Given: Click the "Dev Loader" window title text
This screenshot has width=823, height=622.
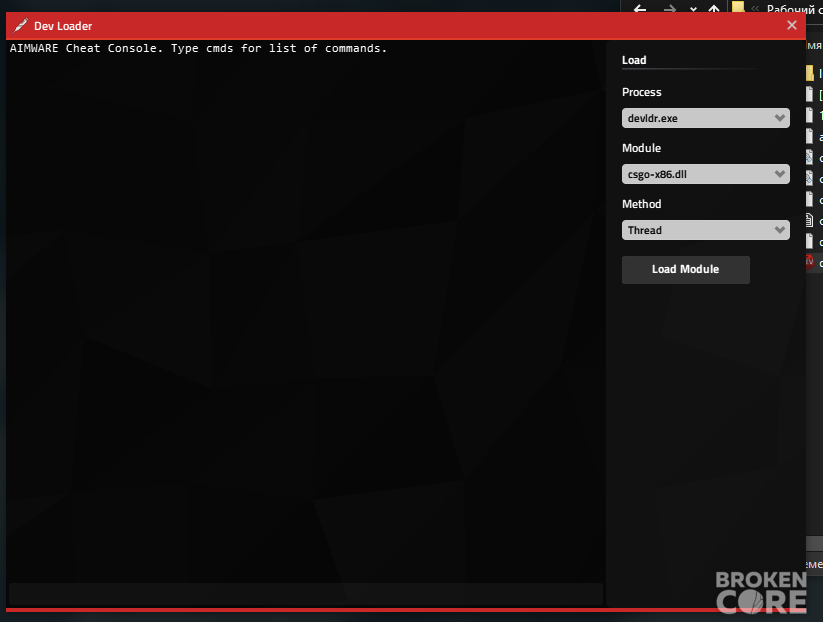Looking at the screenshot, I should [63, 26].
